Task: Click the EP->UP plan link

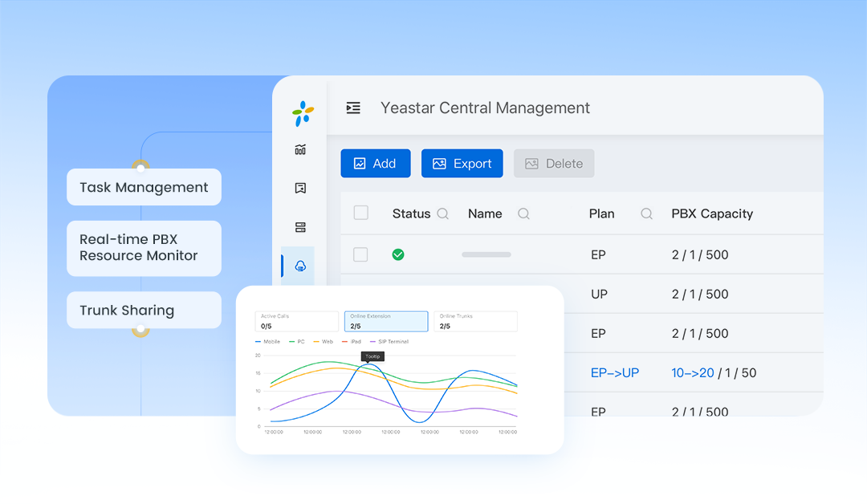Action: point(614,372)
